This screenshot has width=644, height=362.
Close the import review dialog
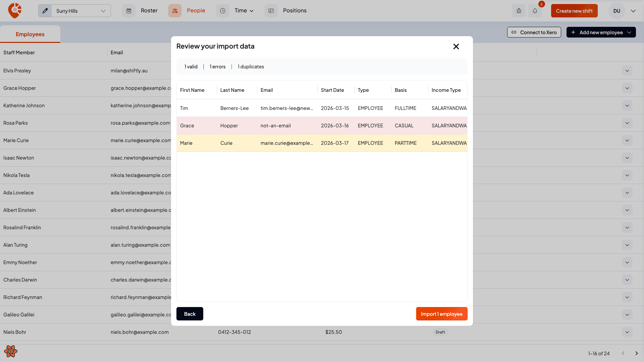click(456, 46)
